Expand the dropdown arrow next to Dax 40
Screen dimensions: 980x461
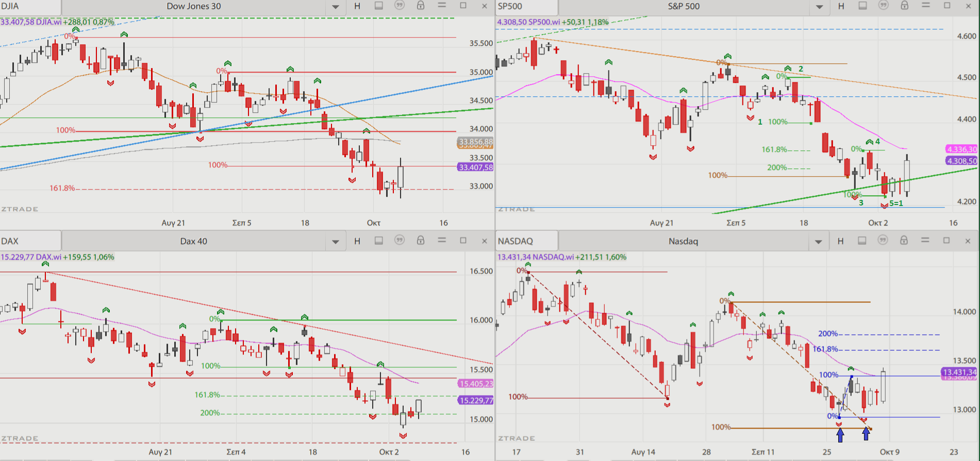point(336,242)
